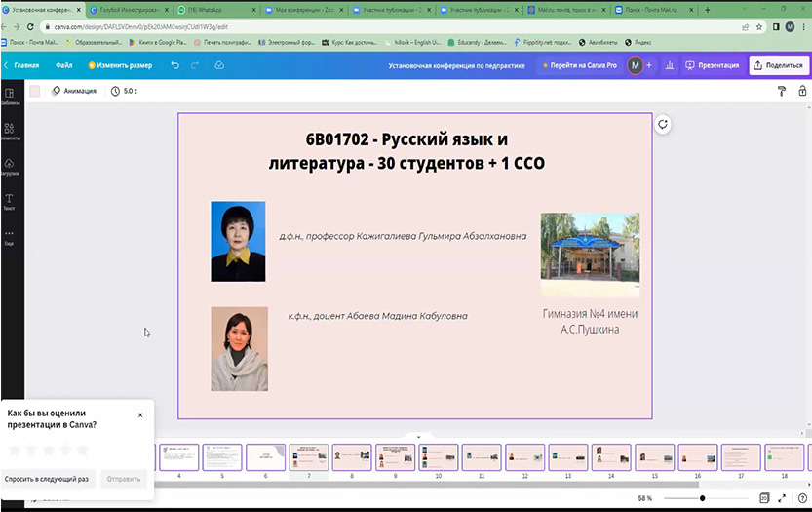Collapse the slide thumbnail strip using the chevron
The image size is (812, 512).
pos(418,437)
